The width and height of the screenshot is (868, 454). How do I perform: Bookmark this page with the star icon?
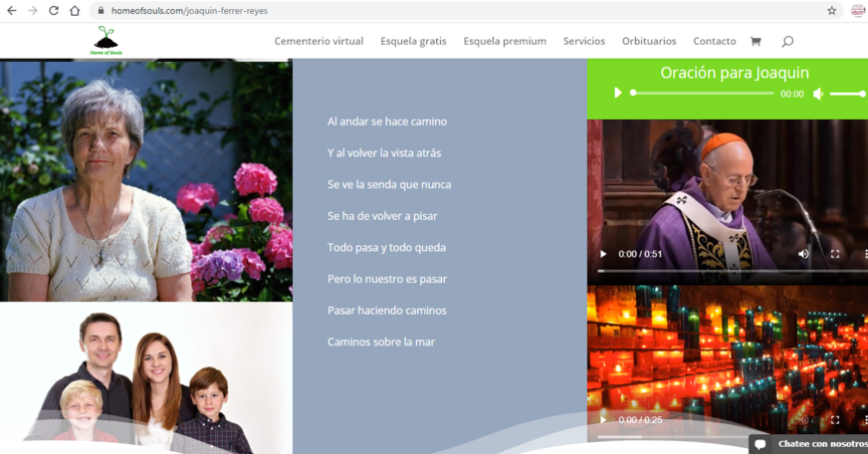click(831, 11)
